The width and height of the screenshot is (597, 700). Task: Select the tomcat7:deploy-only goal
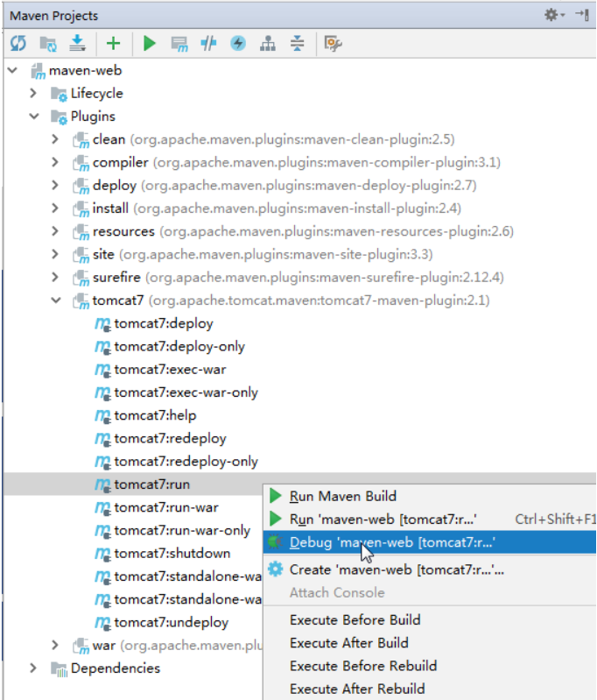point(179,346)
